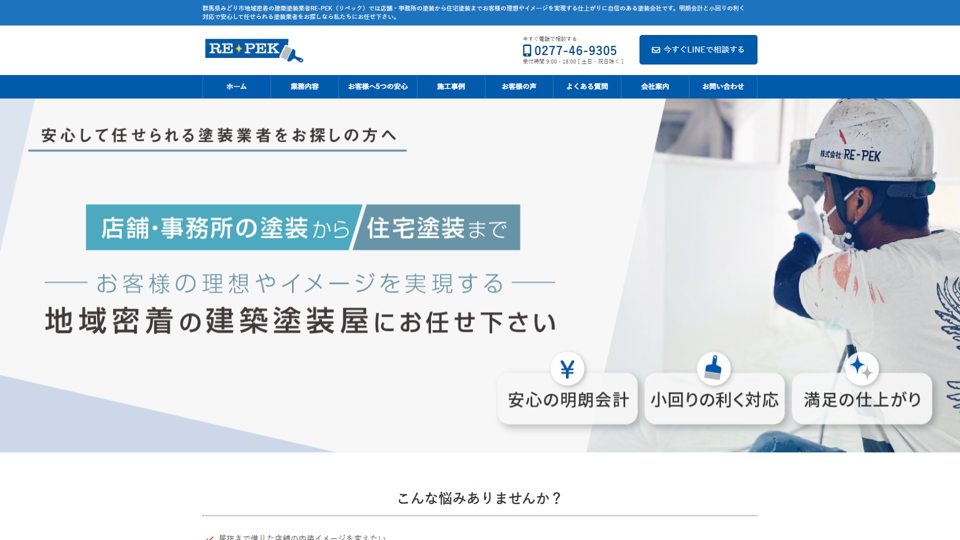Click the 安心の明朗会計 card
This screenshot has height=540, width=960.
568,400
